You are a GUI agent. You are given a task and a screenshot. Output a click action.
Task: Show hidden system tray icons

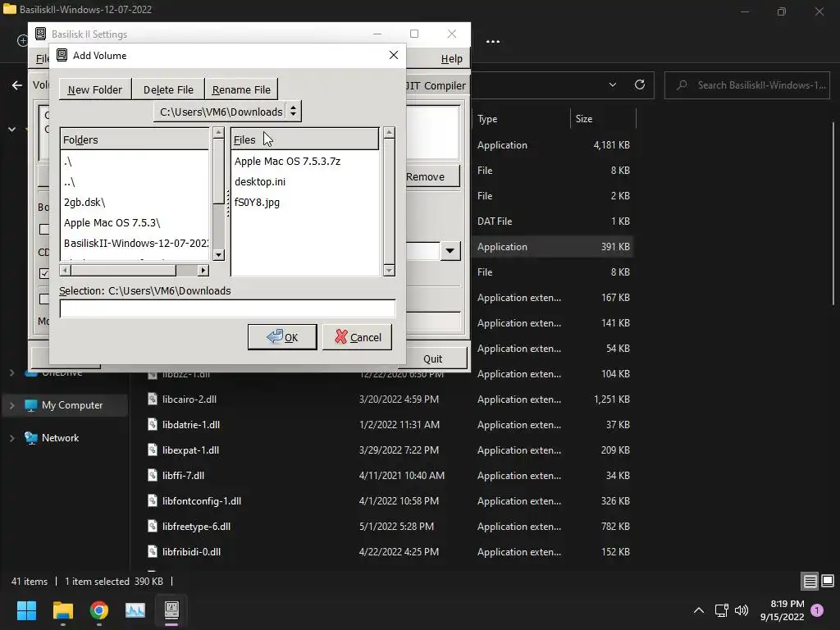699,610
